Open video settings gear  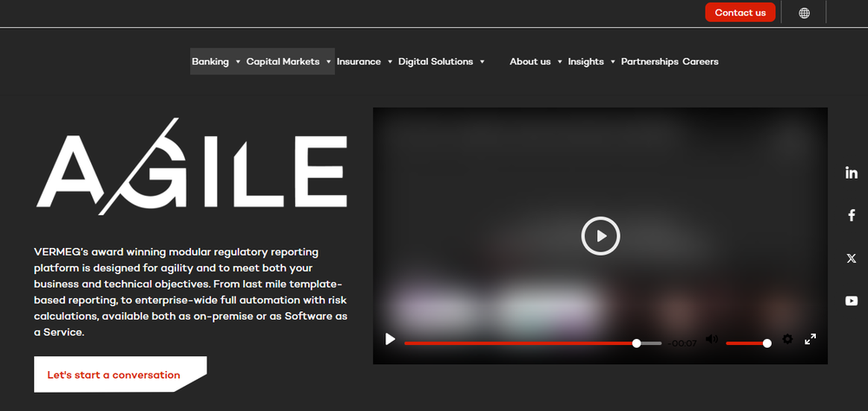(787, 339)
